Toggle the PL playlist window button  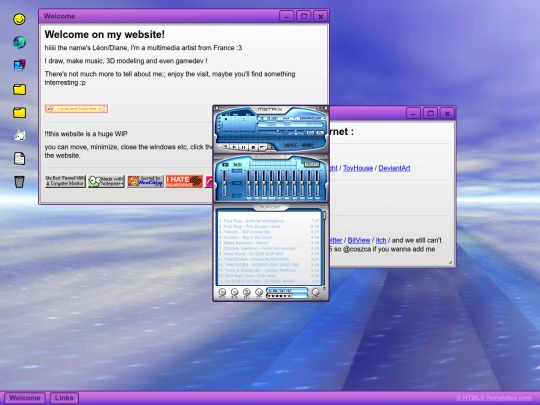320,133
